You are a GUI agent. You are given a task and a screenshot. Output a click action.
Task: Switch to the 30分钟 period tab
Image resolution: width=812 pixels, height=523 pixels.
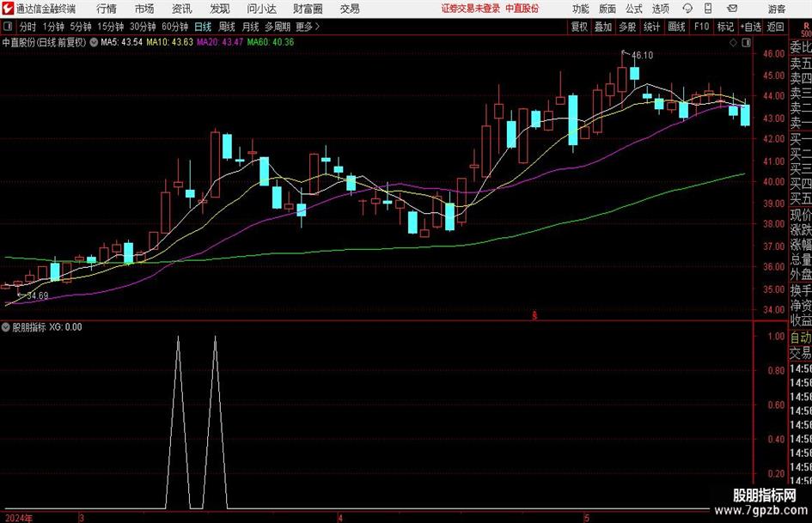143,27
